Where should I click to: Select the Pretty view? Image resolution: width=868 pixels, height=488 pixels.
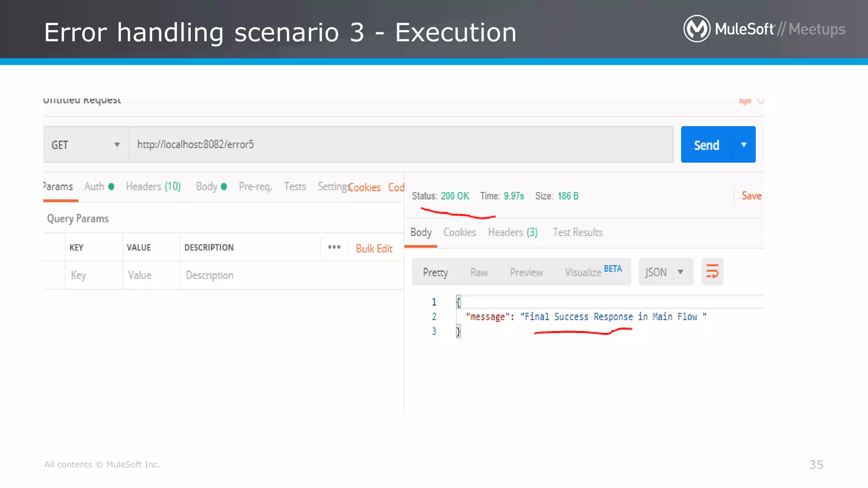[x=435, y=272]
